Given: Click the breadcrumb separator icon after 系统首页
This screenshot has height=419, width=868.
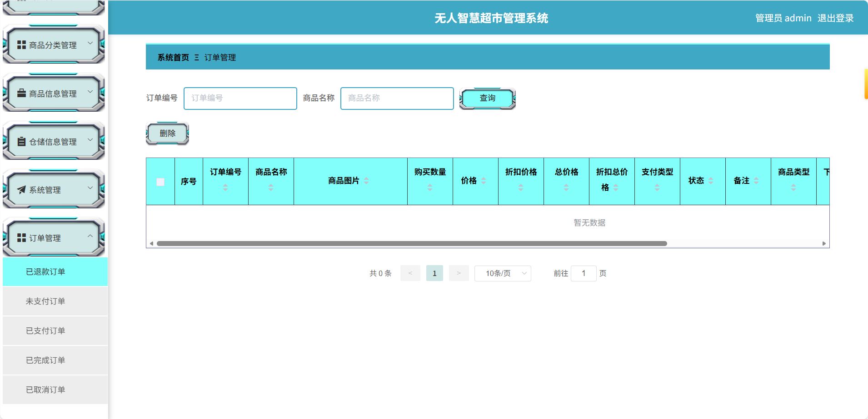Looking at the screenshot, I should pyautogui.click(x=197, y=58).
